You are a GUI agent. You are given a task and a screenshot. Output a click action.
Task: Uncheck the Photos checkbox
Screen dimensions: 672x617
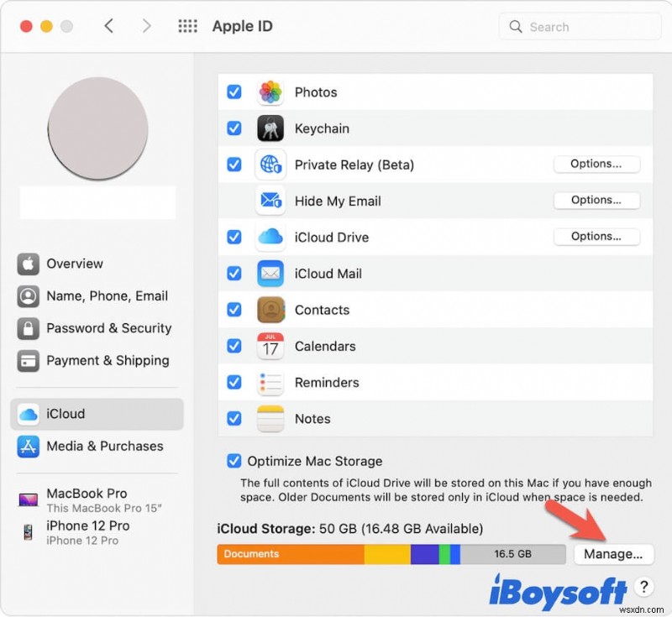[x=234, y=92]
